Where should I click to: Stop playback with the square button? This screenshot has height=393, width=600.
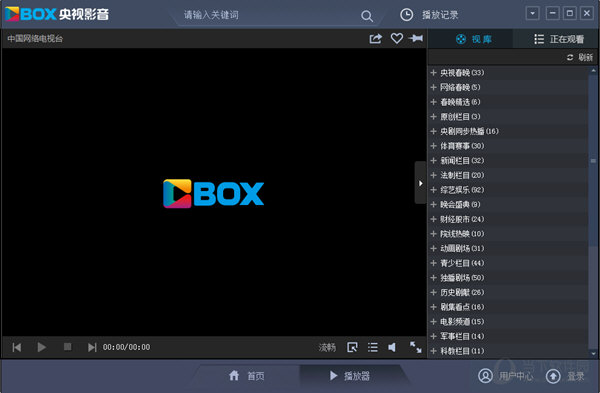67,347
